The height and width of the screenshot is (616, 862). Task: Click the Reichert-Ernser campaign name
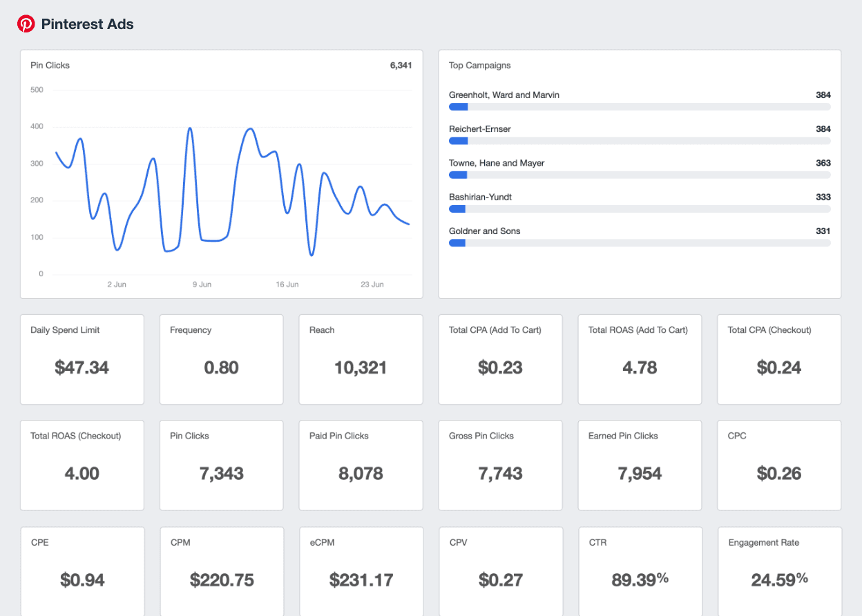pyautogui.click(x=479, y=128)
